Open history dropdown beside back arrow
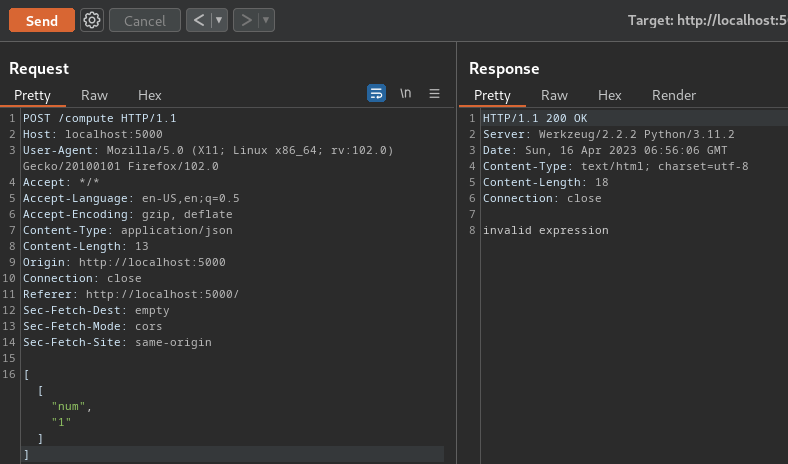This screenshot has width=788, height=464. tap(220, 21)
